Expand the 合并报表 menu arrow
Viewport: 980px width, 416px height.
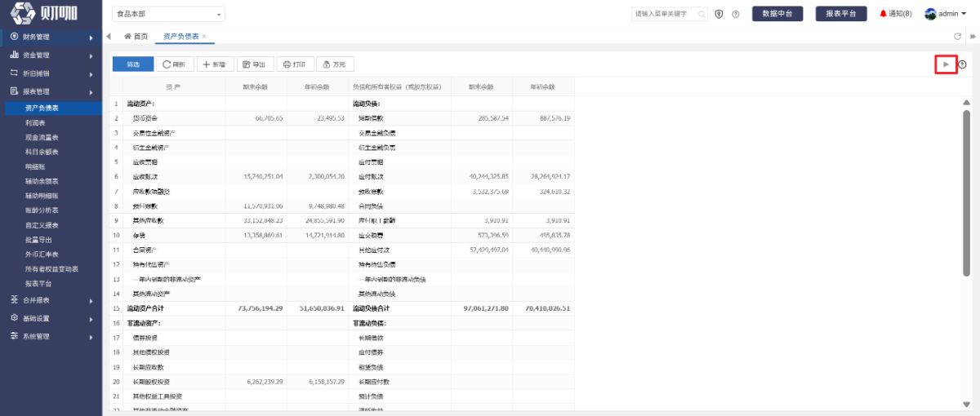coord(91,299)
